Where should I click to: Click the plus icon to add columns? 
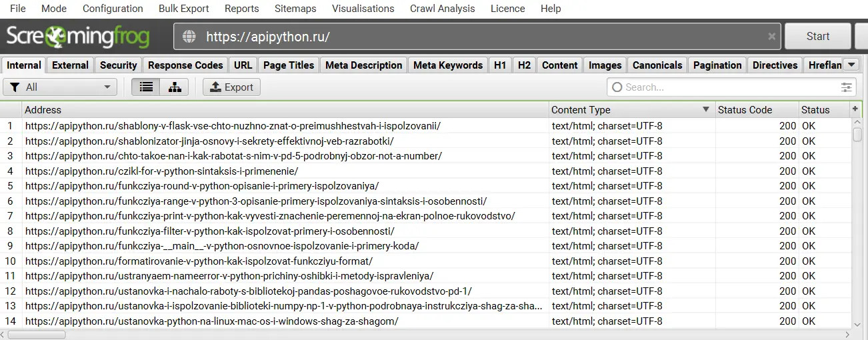[x=855, y=109]
